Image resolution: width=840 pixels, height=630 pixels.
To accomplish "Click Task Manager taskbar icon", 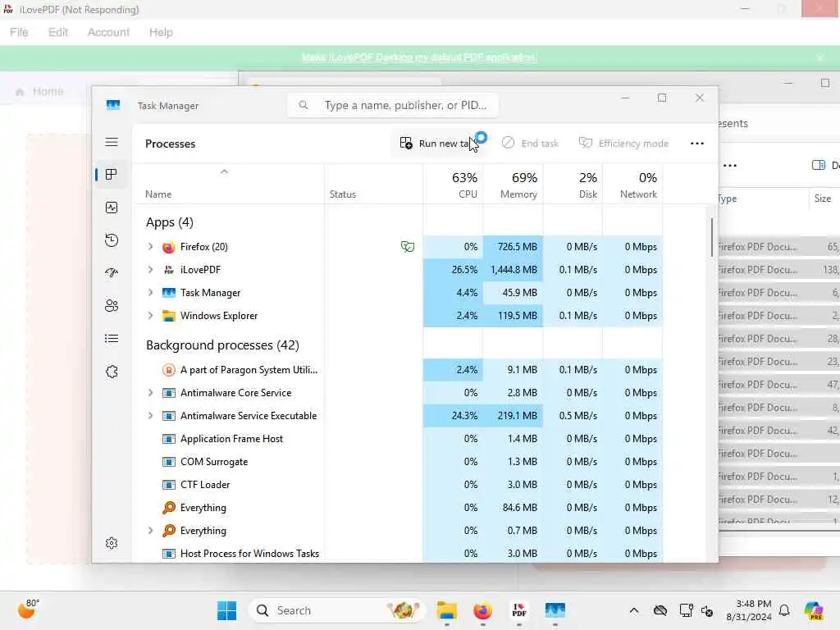I will coord(555,610).
